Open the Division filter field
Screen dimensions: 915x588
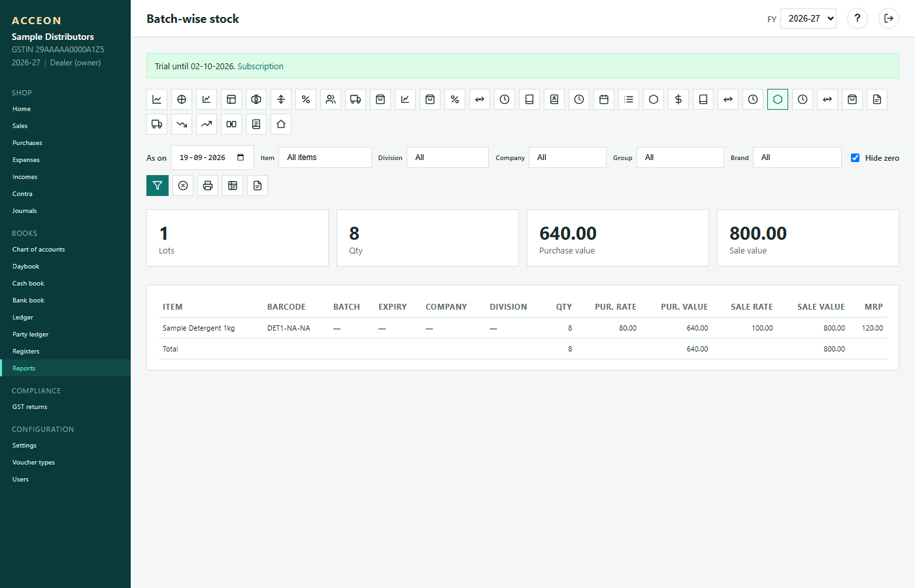pos(448,157)
